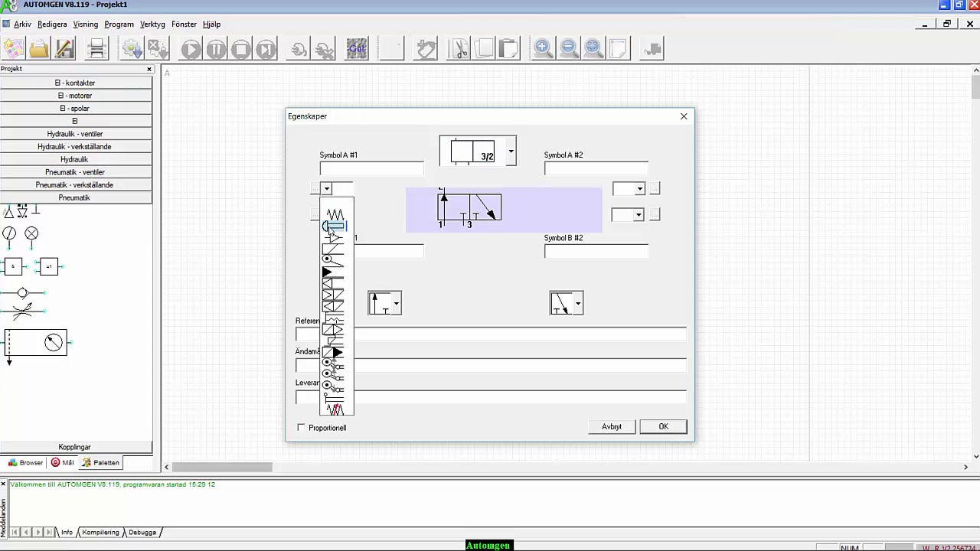Click the zoom in magnifier icon

tap(543, 49)
